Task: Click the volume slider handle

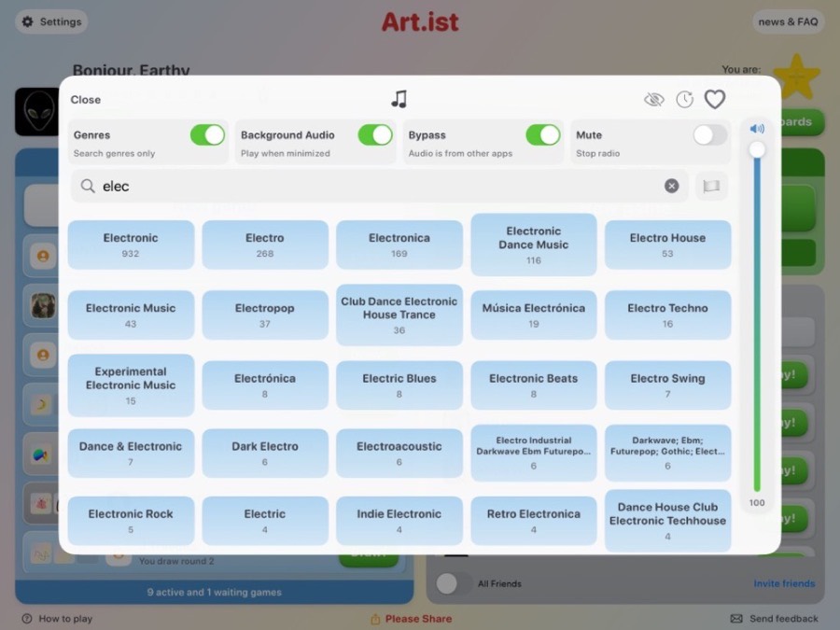Action: coord(757,149)
